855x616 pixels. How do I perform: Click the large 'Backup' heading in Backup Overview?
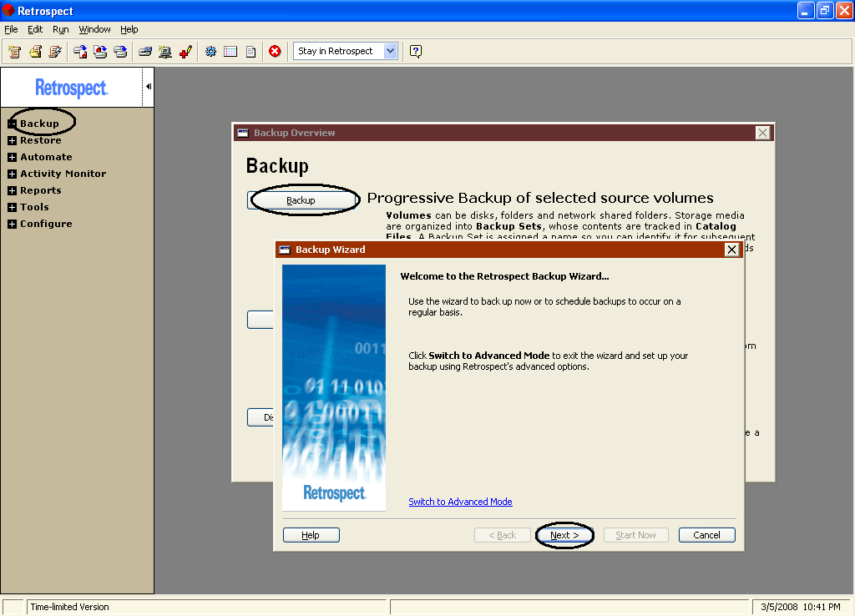(x=277, y=166)
